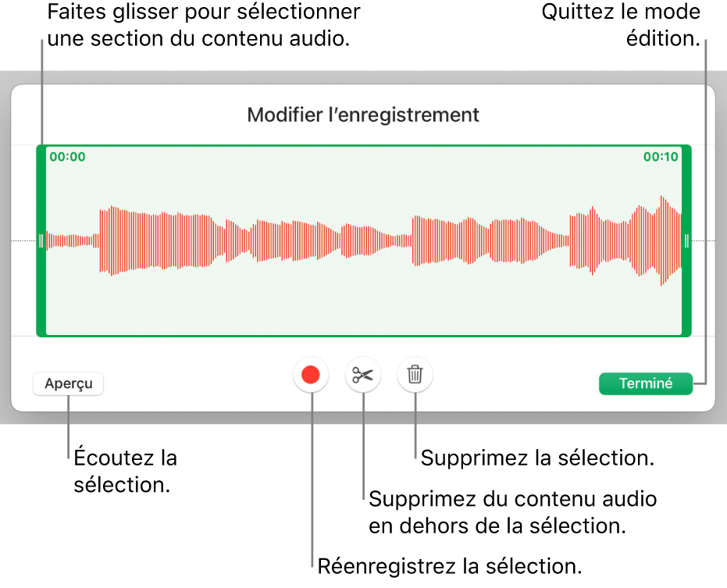This screenshot has height=588, width=727.
Task: Click the tallest waveform peak near the end
Action: click(x=665, y=241)
